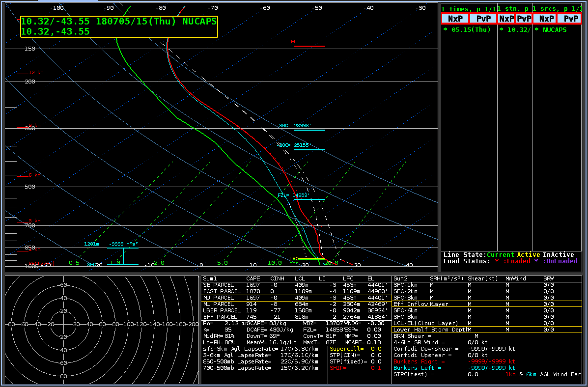The width and height of the screenshot is (588, 387).
Task: Click the yellow-bordered sounding title box
Action: [x=119, y=27]
